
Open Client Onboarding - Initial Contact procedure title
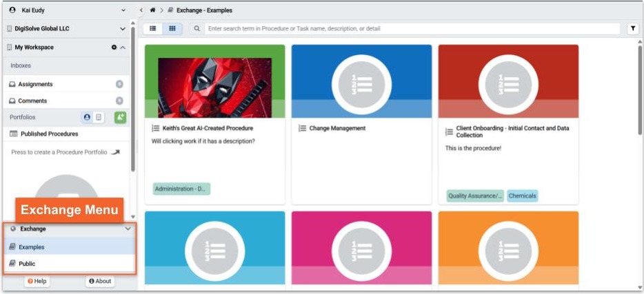click(512, 132)
